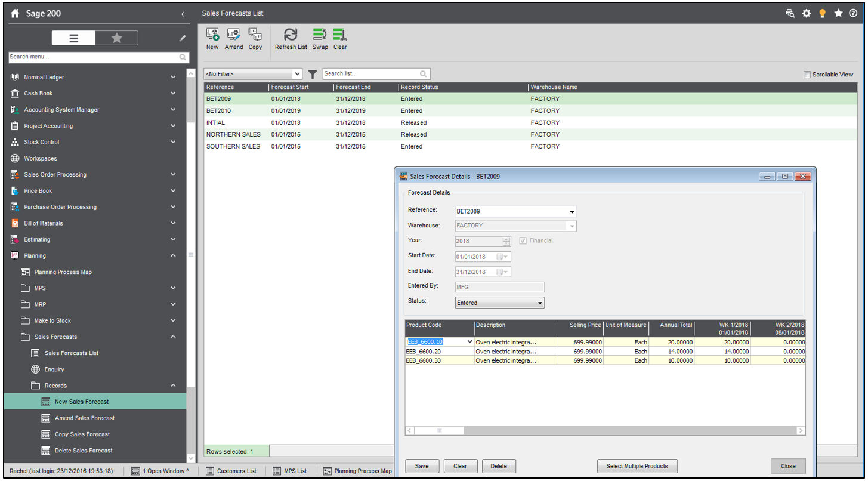Click the Year stepper arrows

click(x=507, y=241)
